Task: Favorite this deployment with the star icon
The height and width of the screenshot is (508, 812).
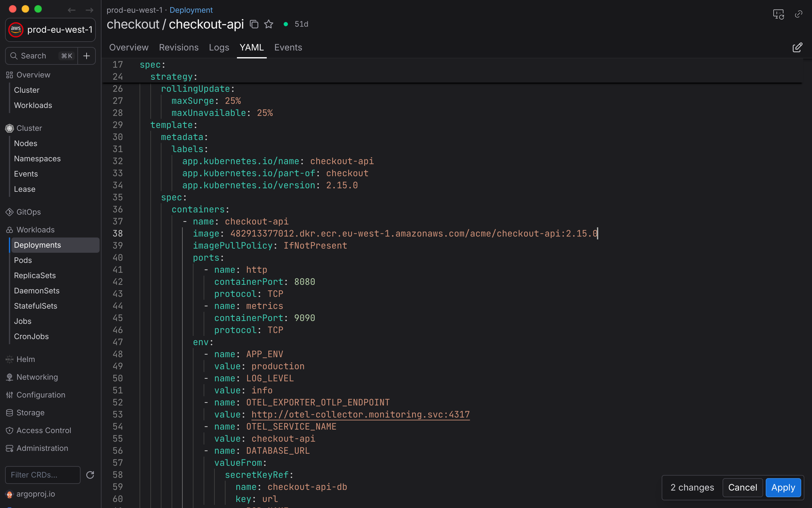Action: 269,24
